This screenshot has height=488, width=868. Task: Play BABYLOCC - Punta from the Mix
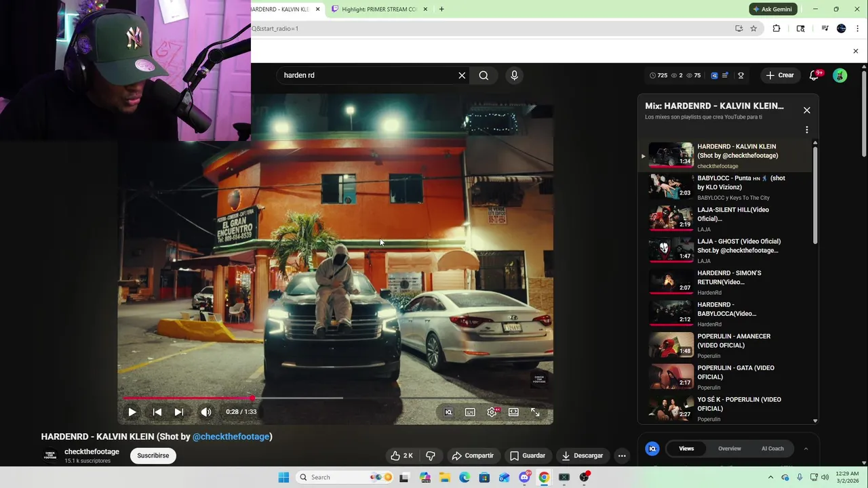[726, 187]
